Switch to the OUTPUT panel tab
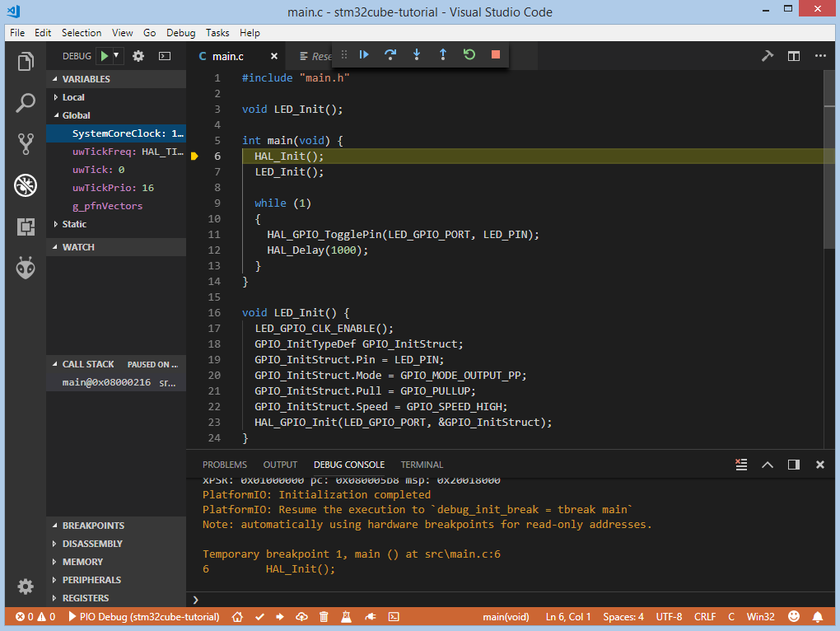 tap(280, 465)
